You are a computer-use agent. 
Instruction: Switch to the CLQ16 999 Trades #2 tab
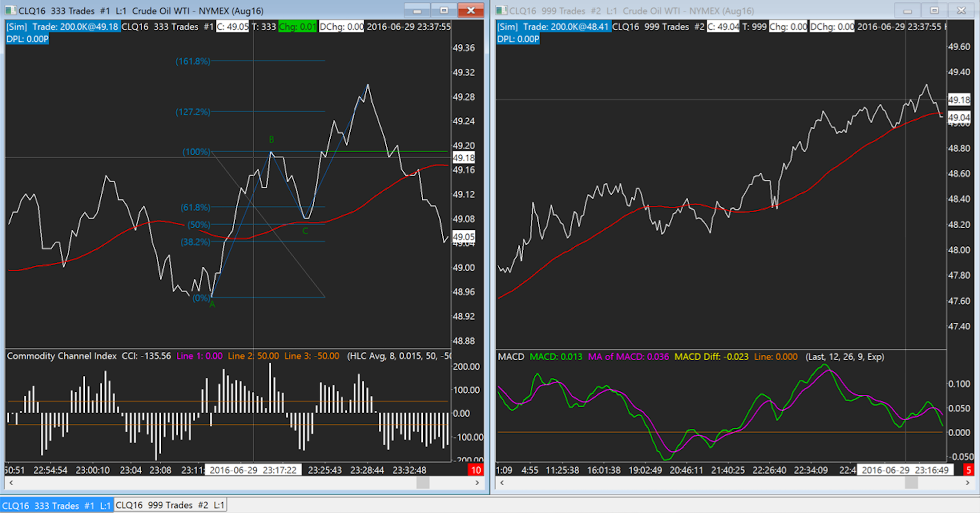(170, 505)
